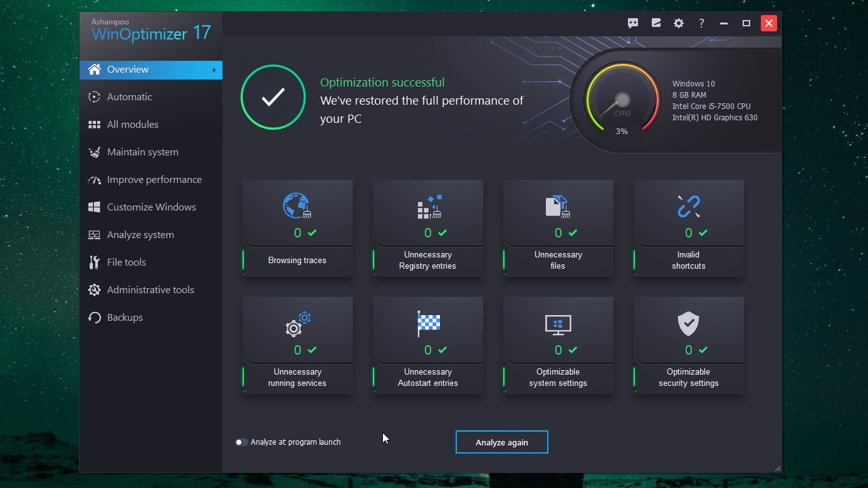868x488 pixels.
Task: Open the Invalid shortcuts label
Action: coord(688,261)
